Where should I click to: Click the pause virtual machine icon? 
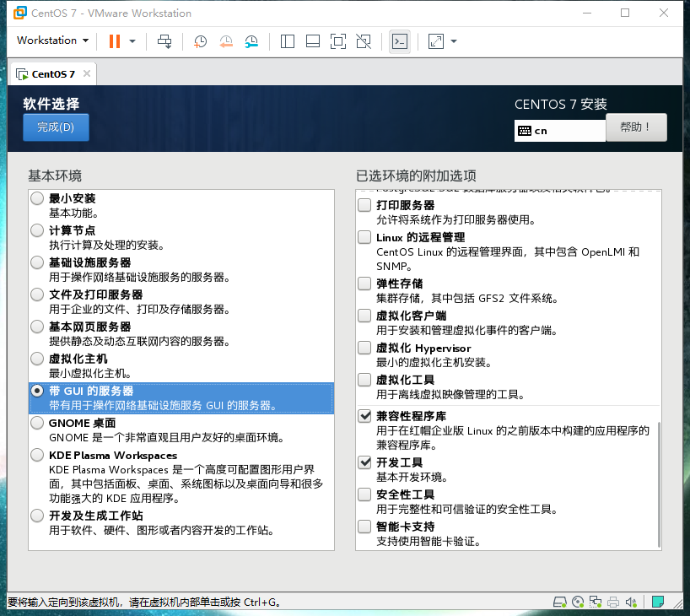(x=115, y=41)
